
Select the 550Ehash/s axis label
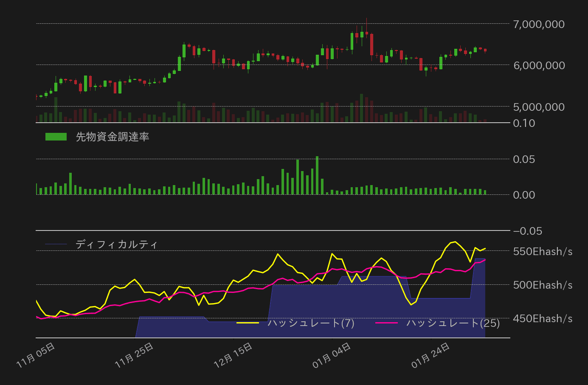pyautogui.click(x=543, y=251)
